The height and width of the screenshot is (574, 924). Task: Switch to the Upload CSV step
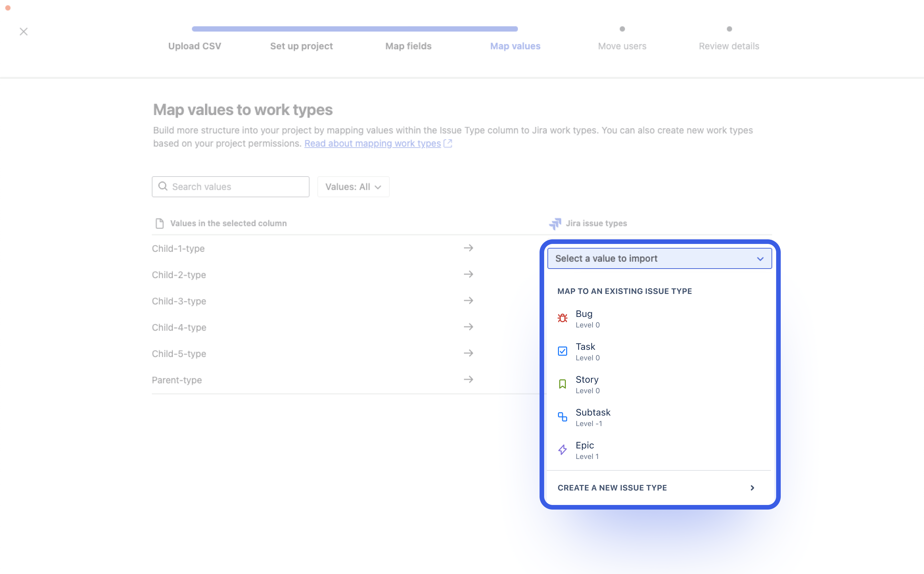[x=195, y=46]
